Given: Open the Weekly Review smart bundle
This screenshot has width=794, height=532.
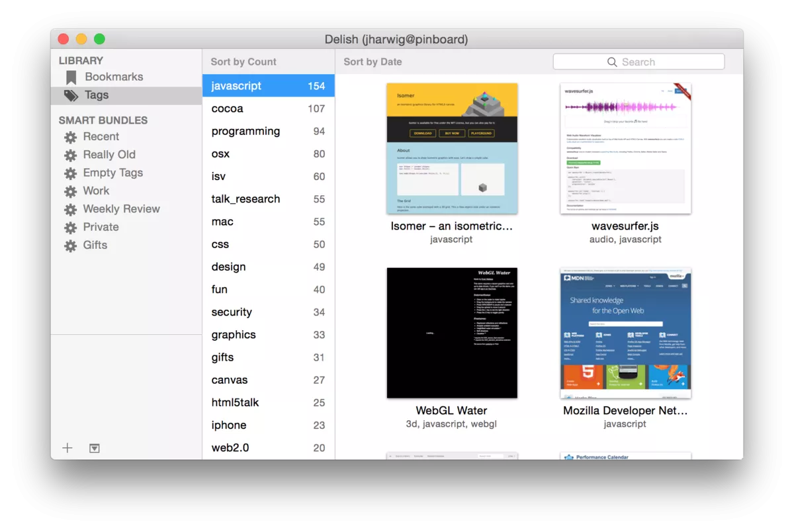Looking at the screenshot, I should (126, 209).
